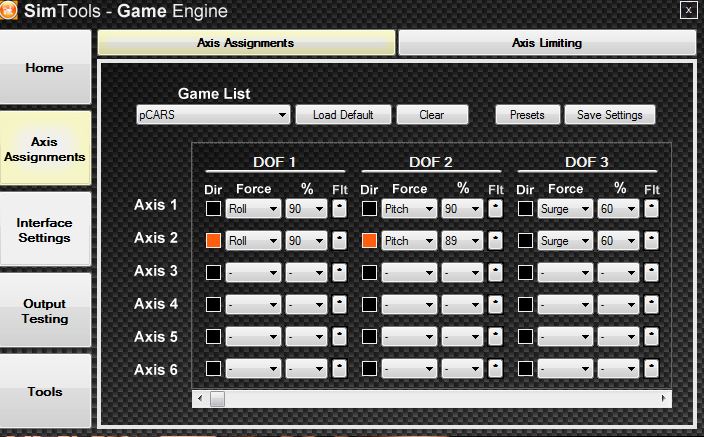Viewport: 704px width, 437px height.
Task: Open Axis 6 DOF 1 percent dropdown
Action: click(x=306, y=369)
